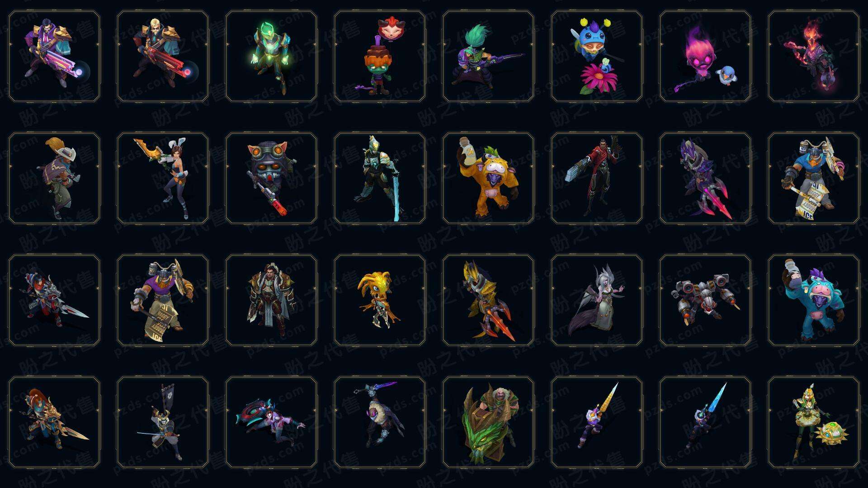Select the red flaming chain-wielding figure
868x488 pixels.
pos(814,56)
